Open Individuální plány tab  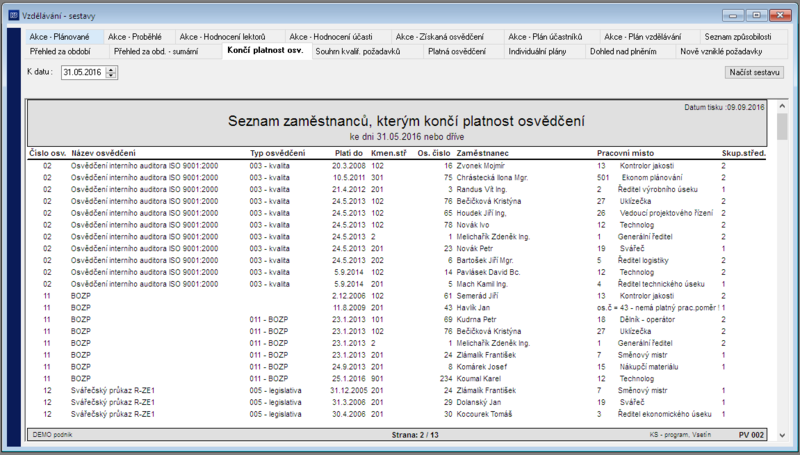coord(544,52)
